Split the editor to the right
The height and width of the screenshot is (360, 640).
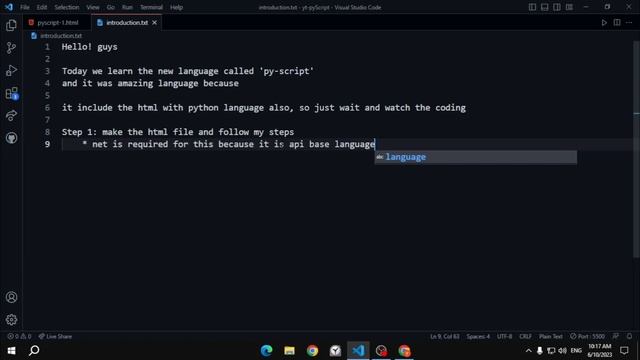617,23
